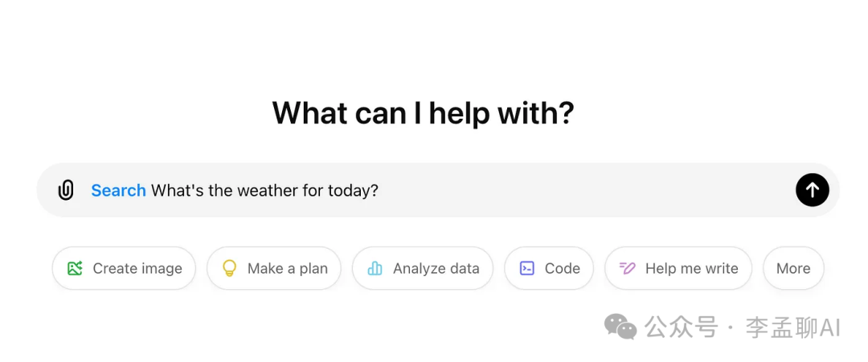Select the Analyze data text label
The image size is (868, 362).
coord(436,269)
